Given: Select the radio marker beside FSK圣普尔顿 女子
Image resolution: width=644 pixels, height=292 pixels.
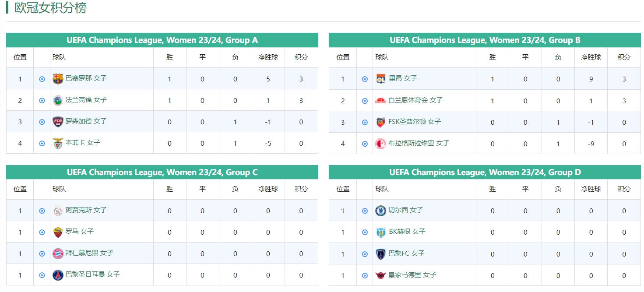Looking at the screenshot, I should tap(365, 123).
